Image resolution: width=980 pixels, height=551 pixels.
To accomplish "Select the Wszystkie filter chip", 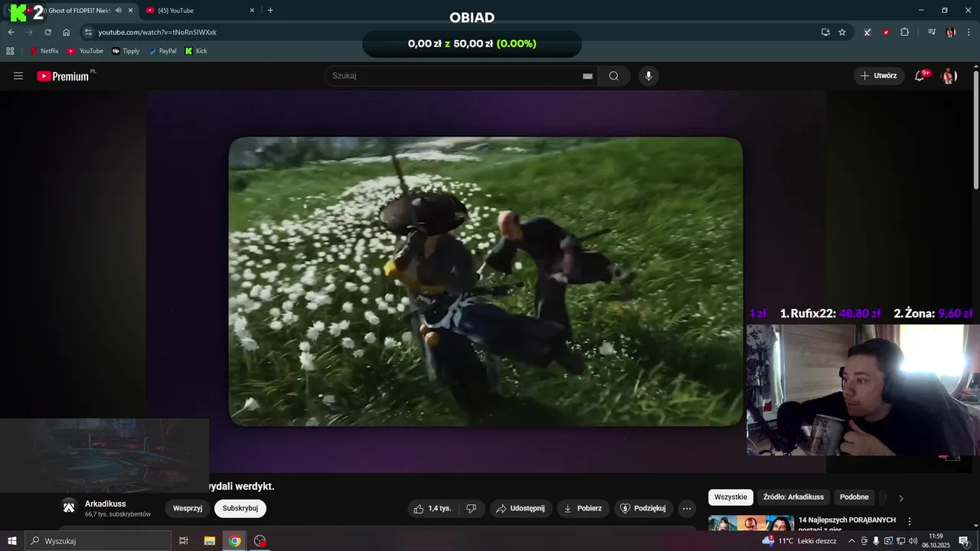I will [x=730, y=497].
